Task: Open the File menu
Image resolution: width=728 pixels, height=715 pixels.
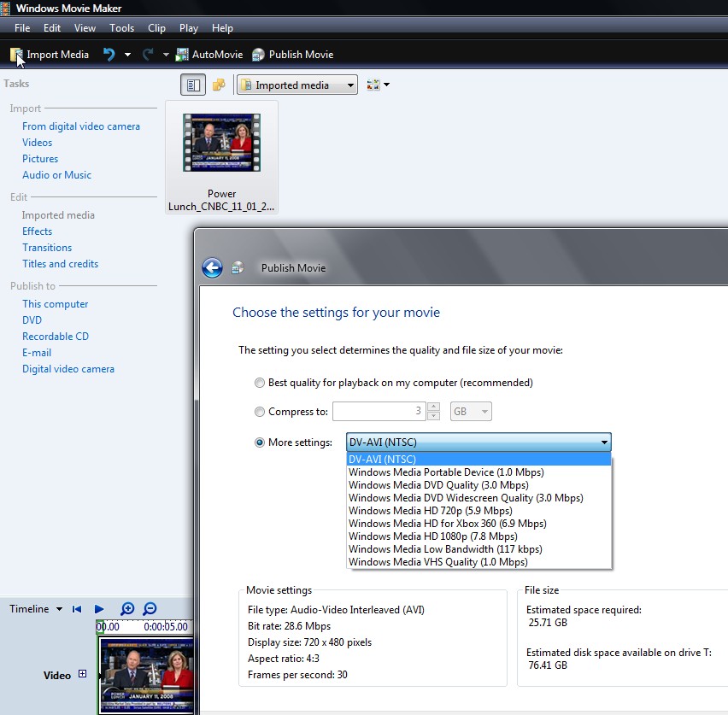Action: 22,28
